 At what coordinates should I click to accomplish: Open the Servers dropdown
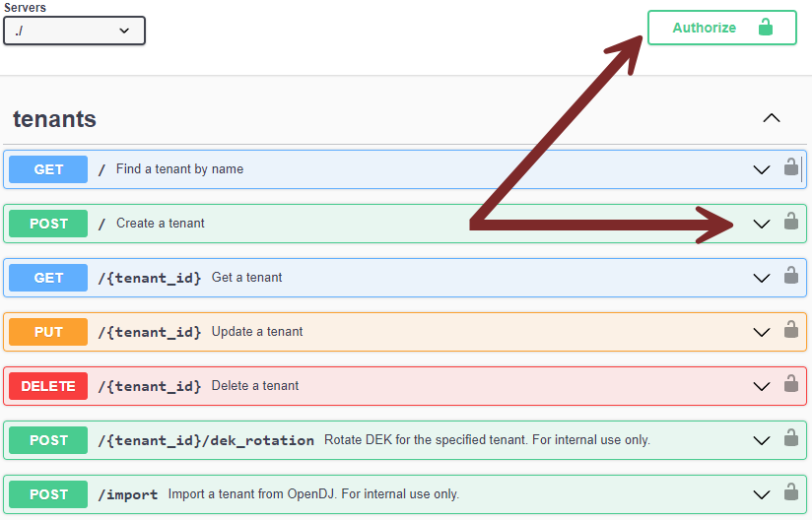[x=74, y=31]
